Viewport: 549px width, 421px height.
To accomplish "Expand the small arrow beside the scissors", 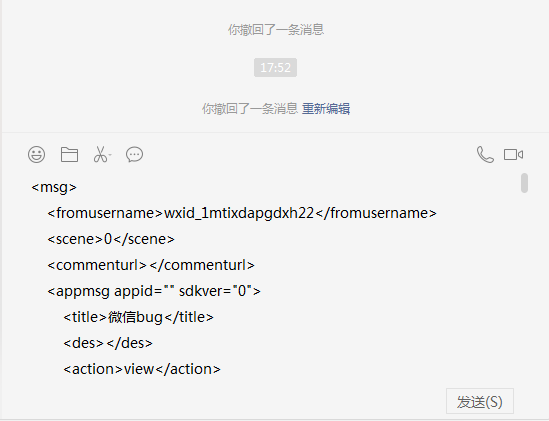I will click(x=110, y=154).
